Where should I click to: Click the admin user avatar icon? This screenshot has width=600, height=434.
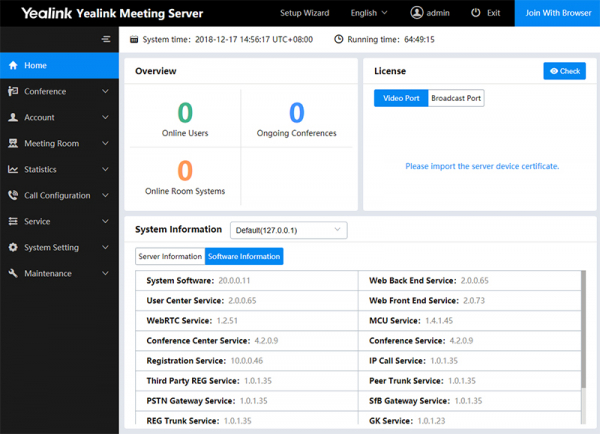coord(416,13)
